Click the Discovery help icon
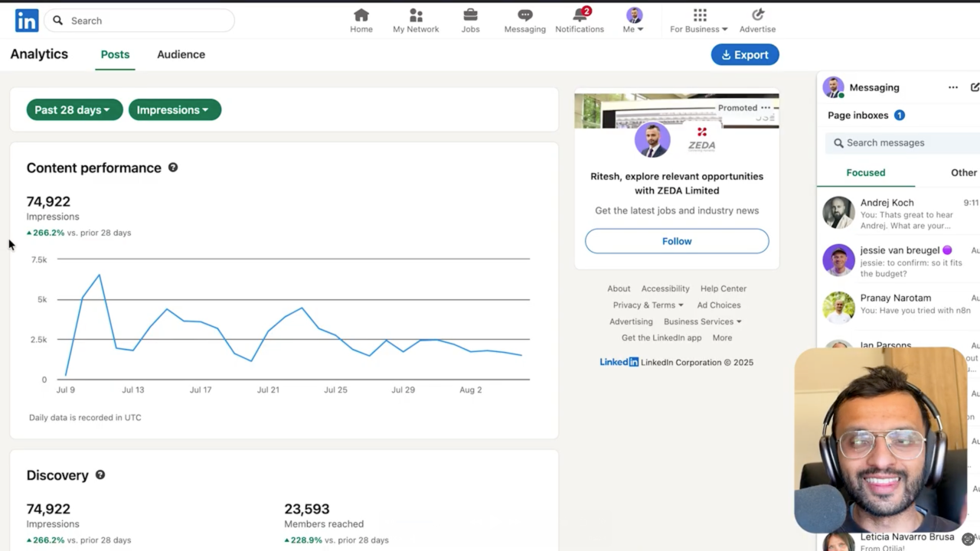 [x=100, y=475]
